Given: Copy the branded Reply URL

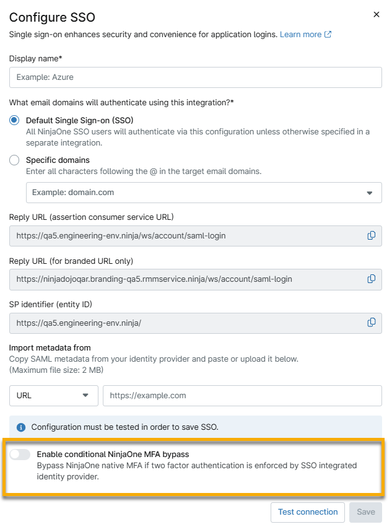Looking at the screenshot, I should 371,279.
